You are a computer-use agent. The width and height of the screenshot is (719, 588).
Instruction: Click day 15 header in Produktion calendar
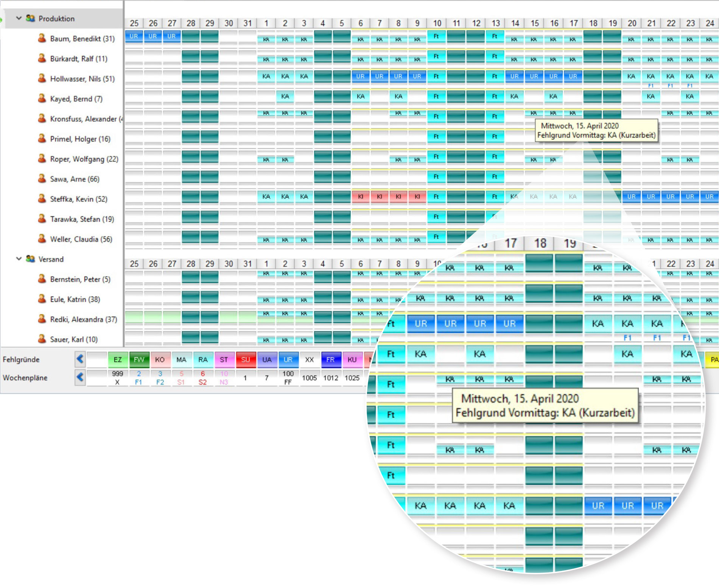pos(534,23)
